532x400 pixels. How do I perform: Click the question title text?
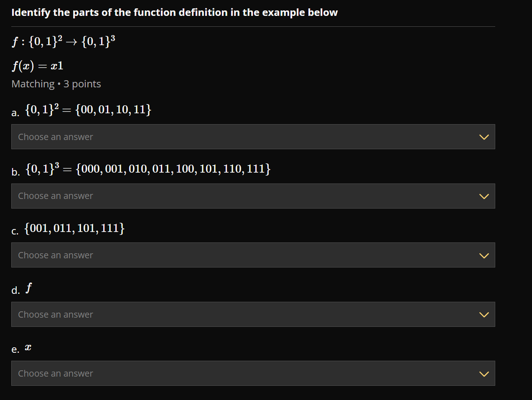[174, 12]
